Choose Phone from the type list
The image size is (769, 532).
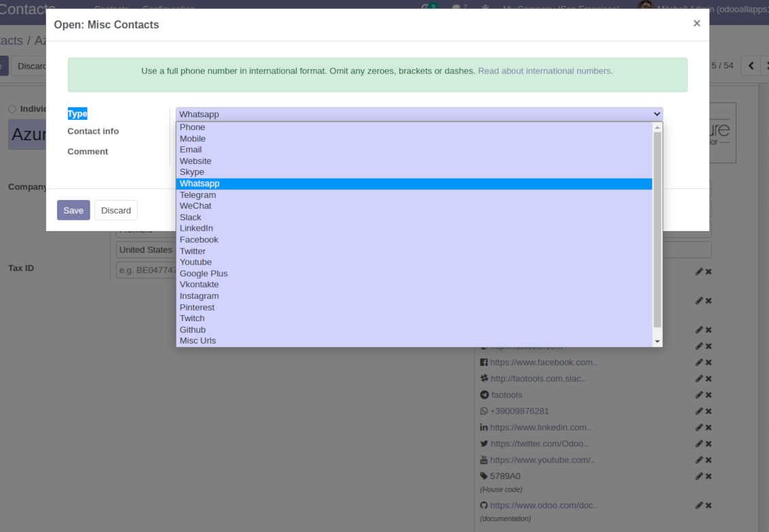414,127
